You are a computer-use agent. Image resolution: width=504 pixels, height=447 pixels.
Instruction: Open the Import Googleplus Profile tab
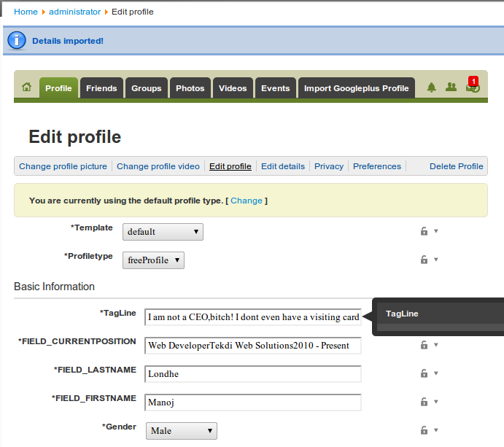pos(356,88)
